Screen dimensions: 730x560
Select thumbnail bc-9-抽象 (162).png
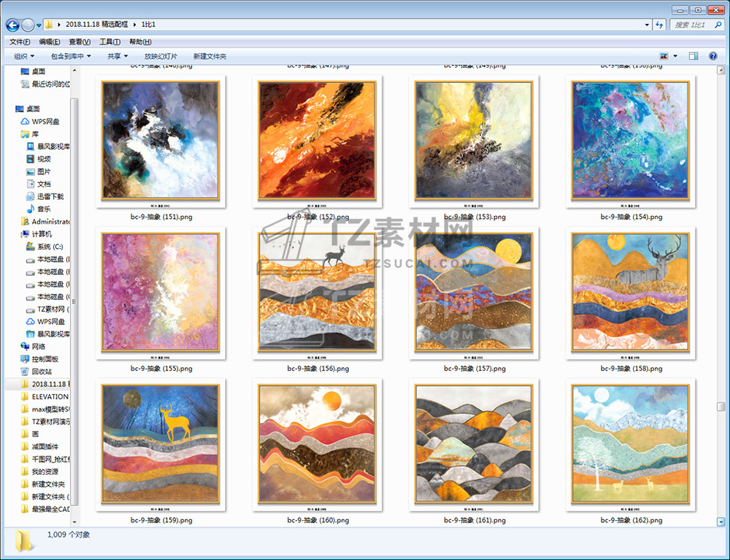[630, 445]
